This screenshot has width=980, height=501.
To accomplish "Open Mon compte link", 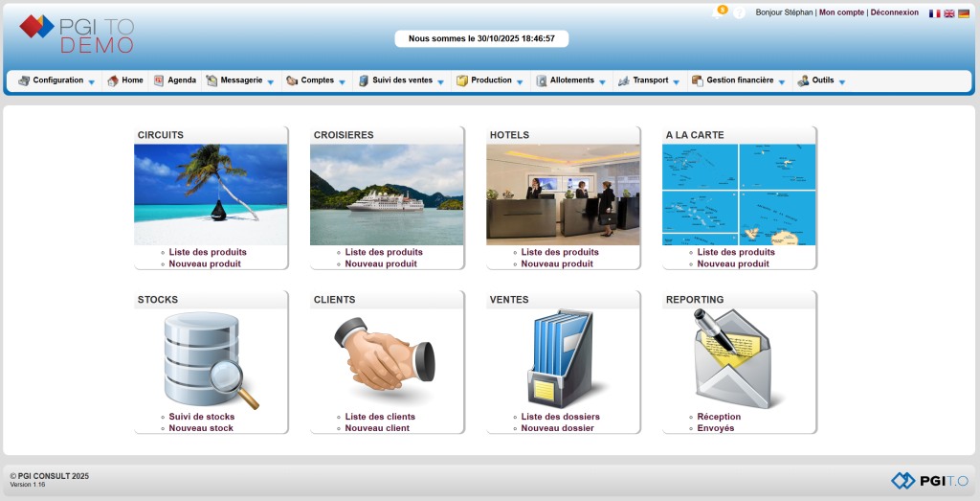I will 841,12.
